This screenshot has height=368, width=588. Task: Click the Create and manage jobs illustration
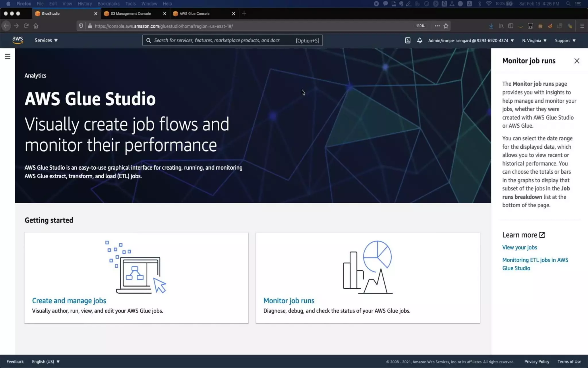(x=136, y=267)
